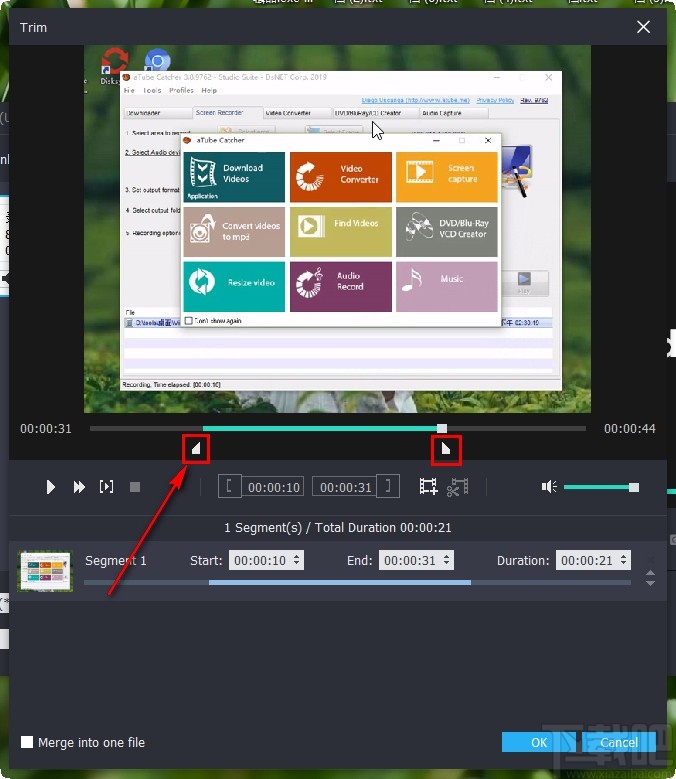This screenshot has width=676, height=779.
Task: Click the 00:00:10 start time box in toolbar
Action: (x=274, y=487)
